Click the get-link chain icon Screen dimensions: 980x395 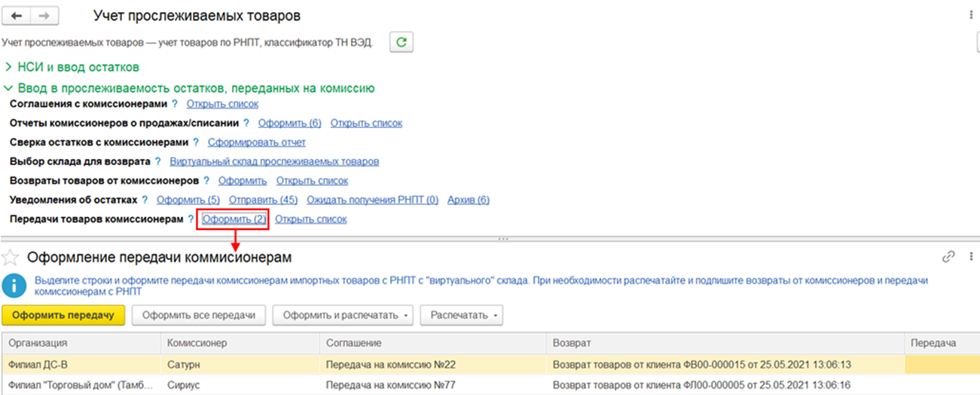(948, 257)
